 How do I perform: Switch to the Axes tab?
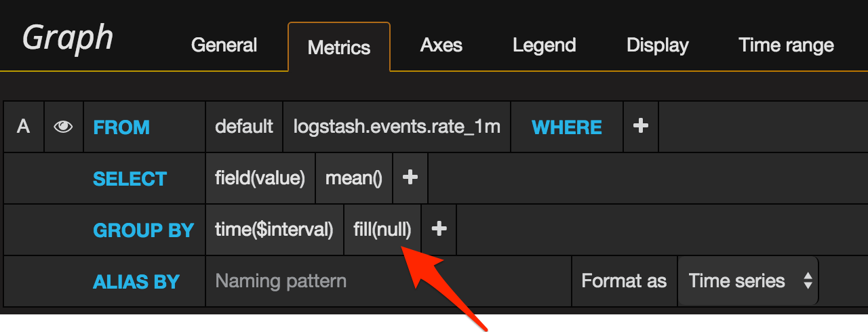click(x=441, y=45)
